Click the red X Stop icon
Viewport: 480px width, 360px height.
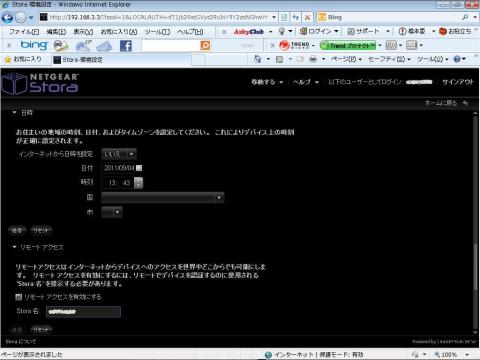coord(307,17)
